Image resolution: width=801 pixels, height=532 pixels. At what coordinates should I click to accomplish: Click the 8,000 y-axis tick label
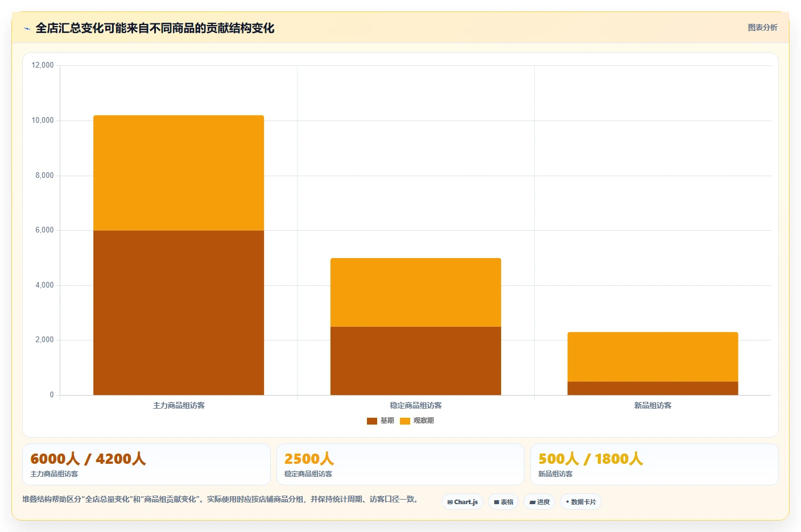pos(44,176)
